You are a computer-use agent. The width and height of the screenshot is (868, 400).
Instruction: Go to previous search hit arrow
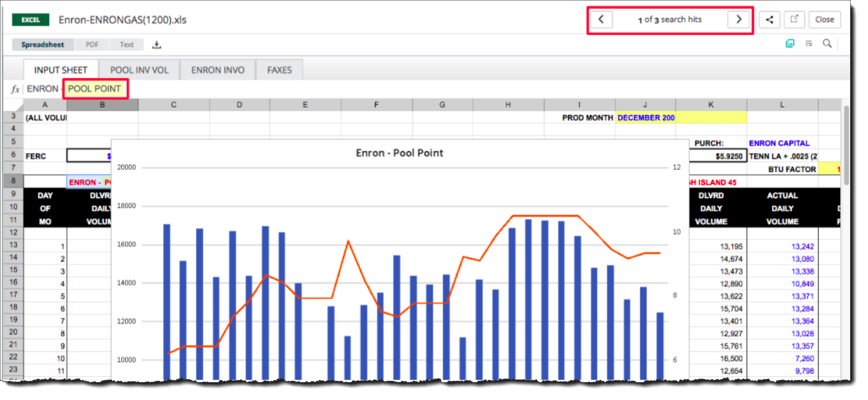[x=601, y=19]
